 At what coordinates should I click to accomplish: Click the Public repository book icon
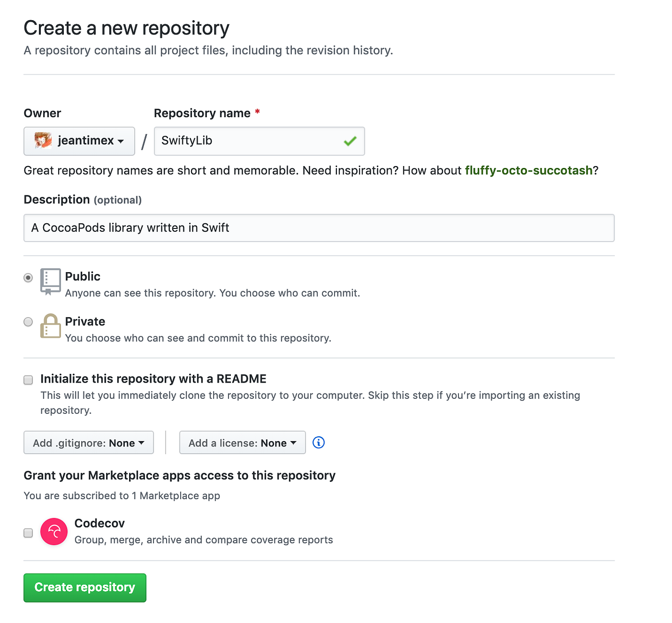(50, 282)
